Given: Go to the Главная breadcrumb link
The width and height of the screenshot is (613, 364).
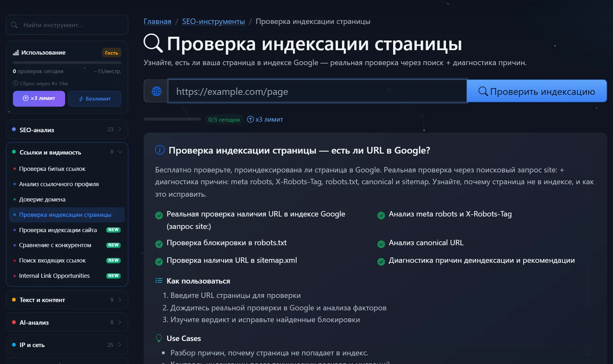Looking at the screenshot, I should 157,21.
